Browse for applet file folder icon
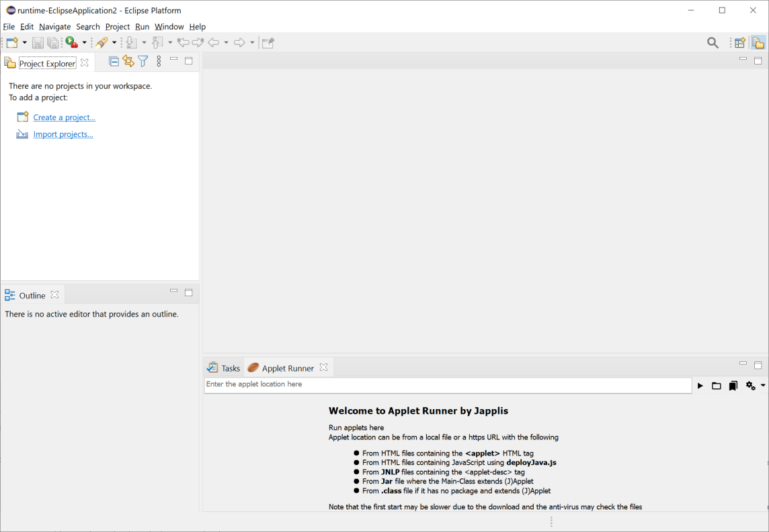Screen dimensions: 769x532 (x=717, y=386)
